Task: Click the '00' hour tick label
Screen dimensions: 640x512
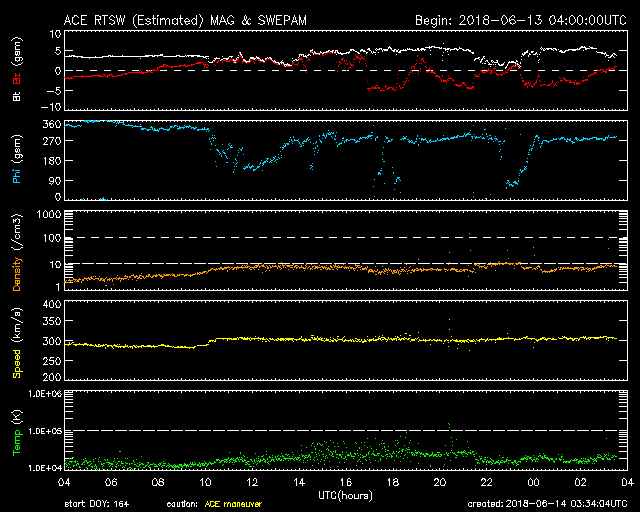Action: tap(533, 483)
